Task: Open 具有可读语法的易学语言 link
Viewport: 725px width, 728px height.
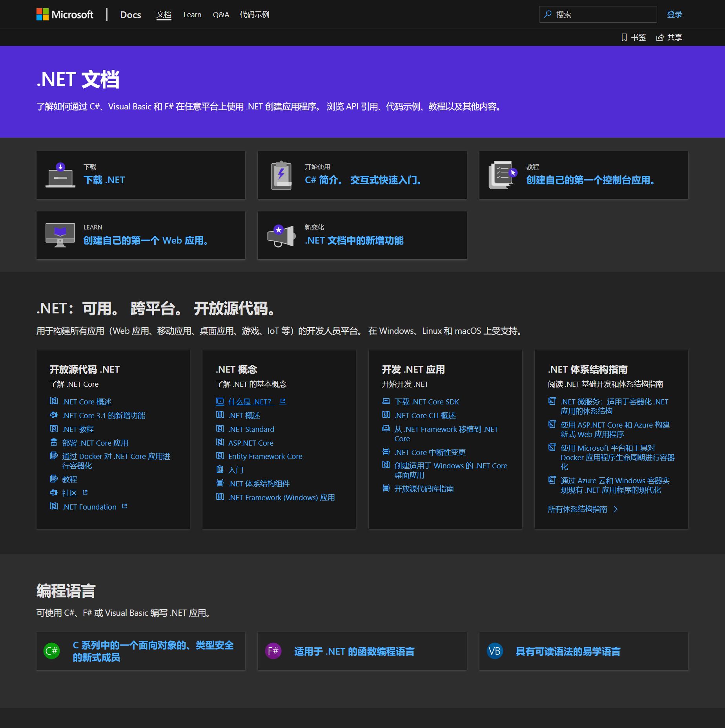Action: pyautogui.click(x=568, y=652)
